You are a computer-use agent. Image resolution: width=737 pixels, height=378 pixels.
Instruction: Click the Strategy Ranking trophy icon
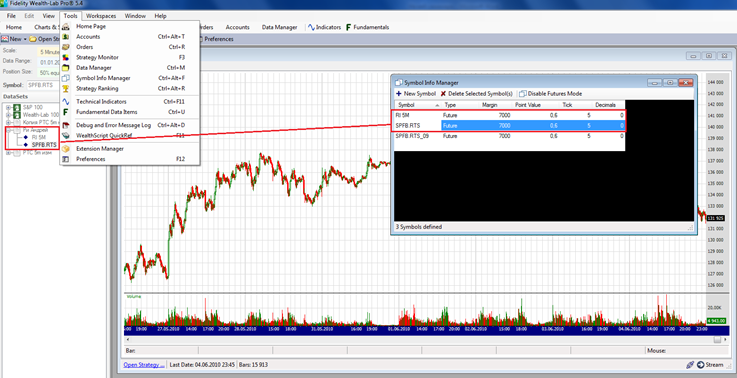(66, 88)
